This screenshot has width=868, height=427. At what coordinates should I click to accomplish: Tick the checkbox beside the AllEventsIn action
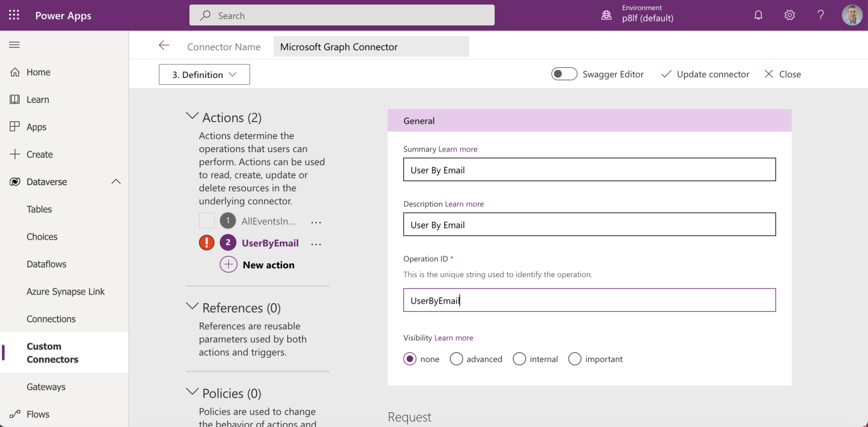click(207, 221)
